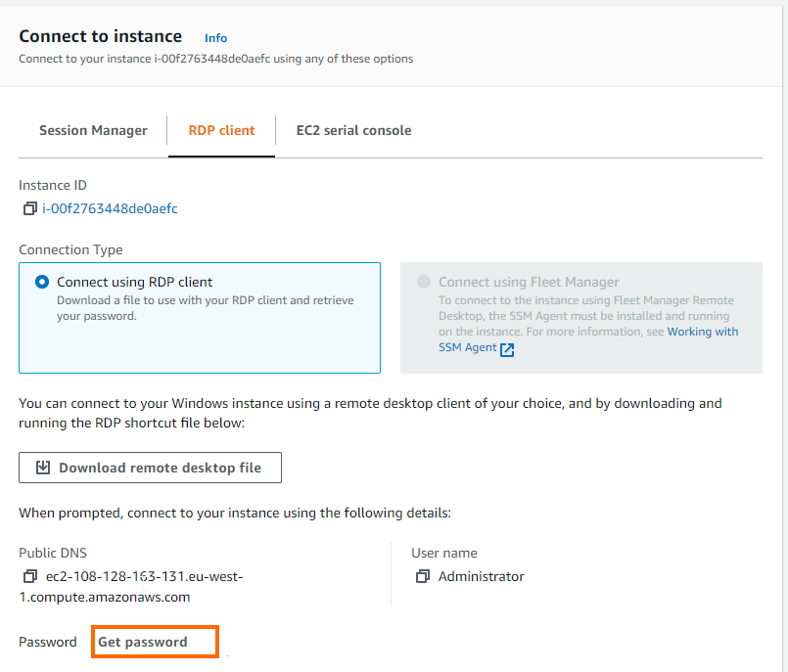Select the Connect using Fleet Manager radio button
This screenshot has width=788, height=672.
(424, 282)
